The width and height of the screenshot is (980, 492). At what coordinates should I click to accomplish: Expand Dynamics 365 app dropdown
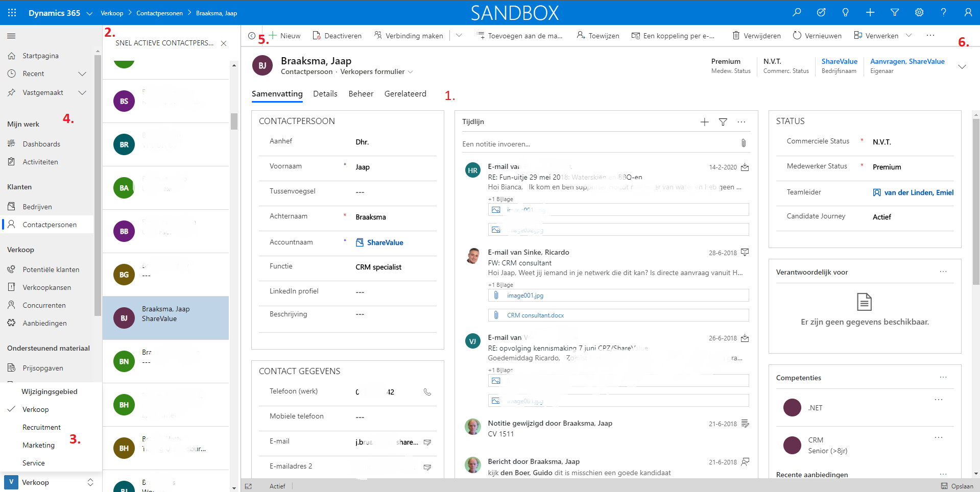(89, 13)
